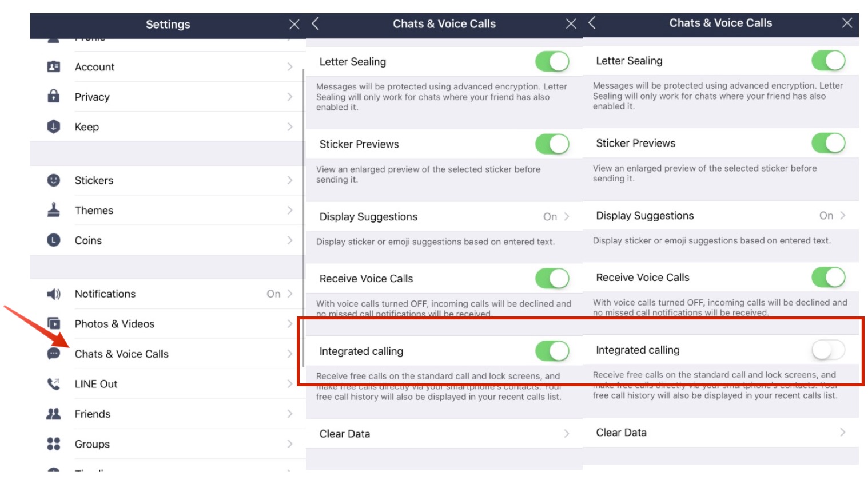Go back using the header back arrow
The image size is (868, 483).
313,23
